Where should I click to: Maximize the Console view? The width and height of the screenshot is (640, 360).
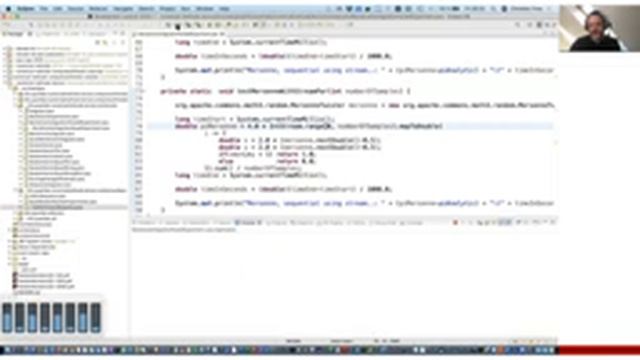click(553, 222)
